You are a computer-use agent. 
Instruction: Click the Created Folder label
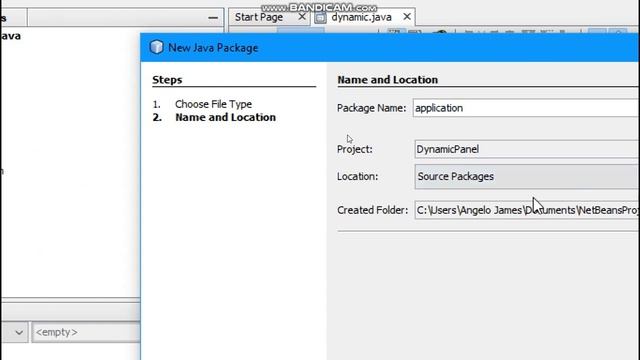pos(372,210)
